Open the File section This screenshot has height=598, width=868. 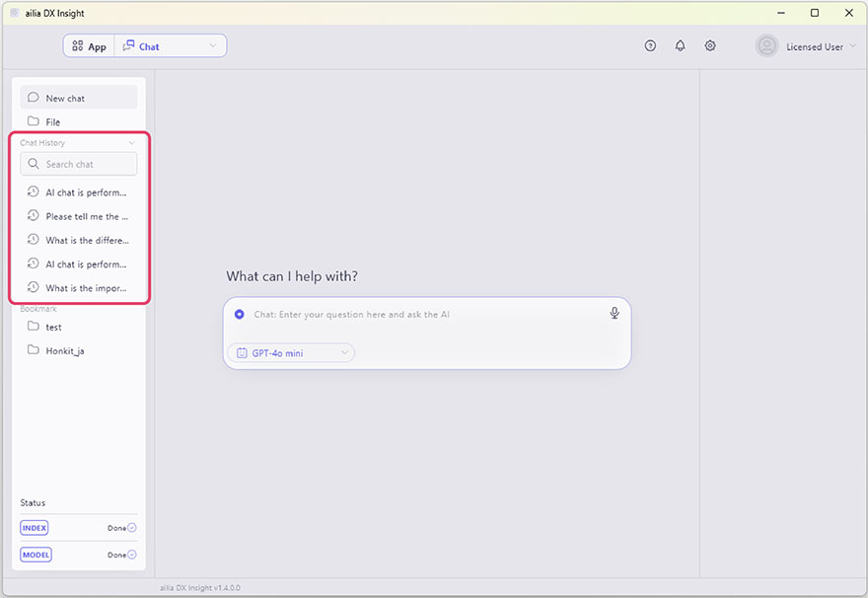pos(53,122)
